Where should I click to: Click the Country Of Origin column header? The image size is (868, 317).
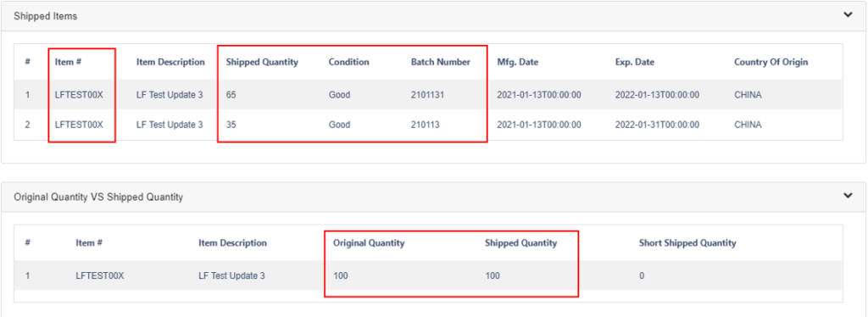pyautogui.click(x=771, y=62)
